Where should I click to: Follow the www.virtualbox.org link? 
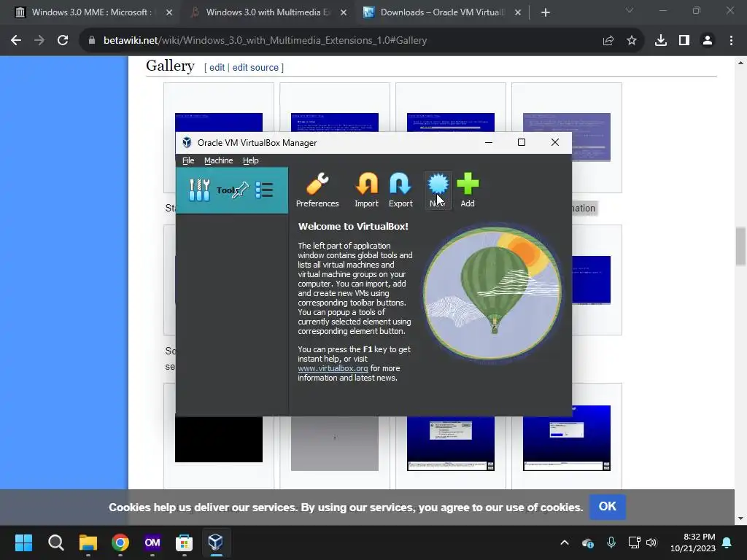click(x=333, y=368)
